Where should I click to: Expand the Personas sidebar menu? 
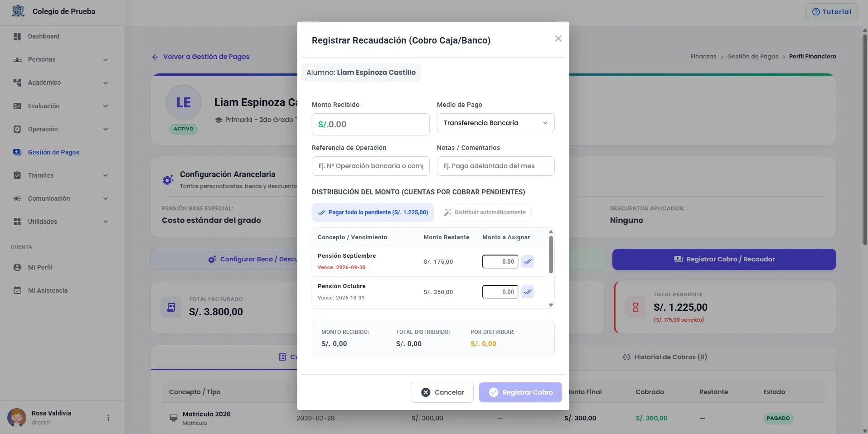(62, 59)
